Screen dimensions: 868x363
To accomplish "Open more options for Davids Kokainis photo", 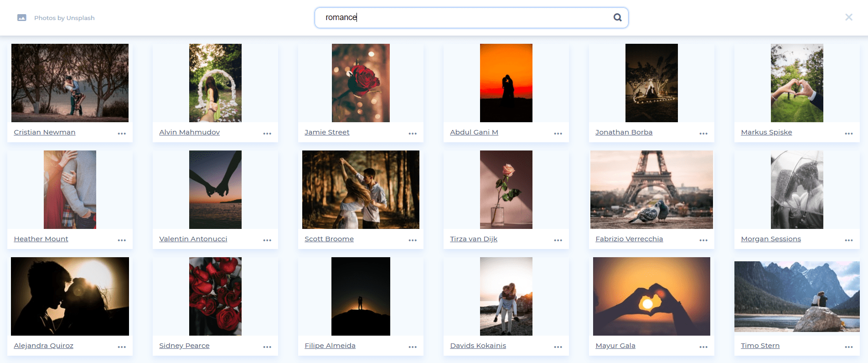I will [558, 347].
